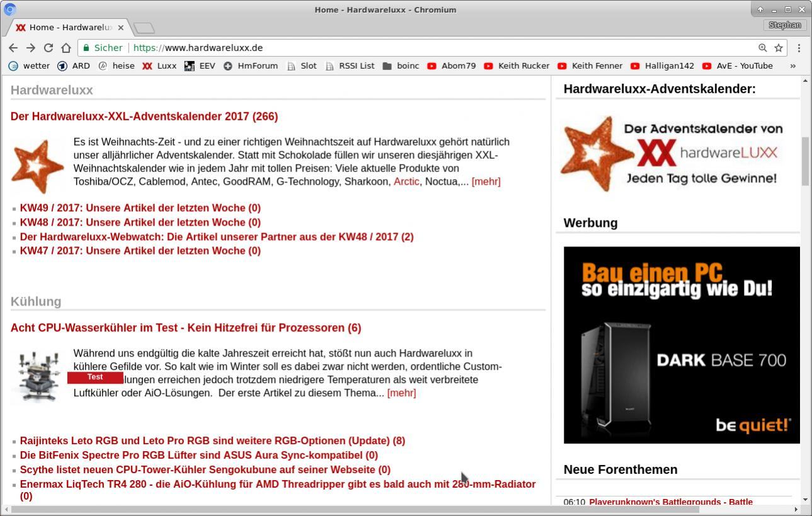Click [mehr] after the Adventskalender teaser
The image size is (812, 516).
pyautogui.click(x=486, y=181)
